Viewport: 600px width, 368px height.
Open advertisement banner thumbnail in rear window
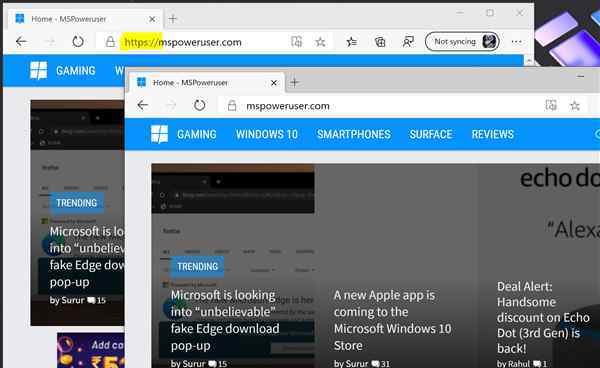pyautogui.click(x=91, y=350)
